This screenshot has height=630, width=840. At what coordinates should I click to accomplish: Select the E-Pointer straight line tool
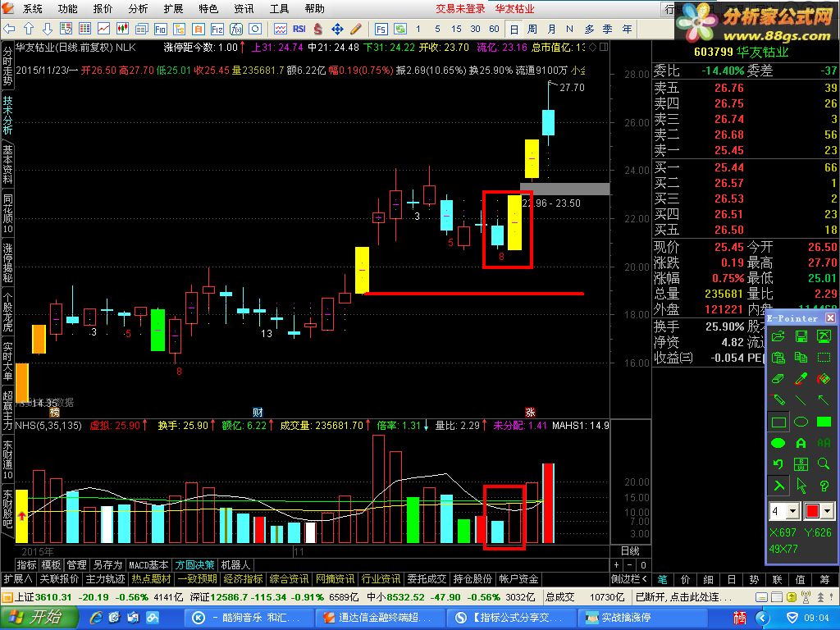801,400
